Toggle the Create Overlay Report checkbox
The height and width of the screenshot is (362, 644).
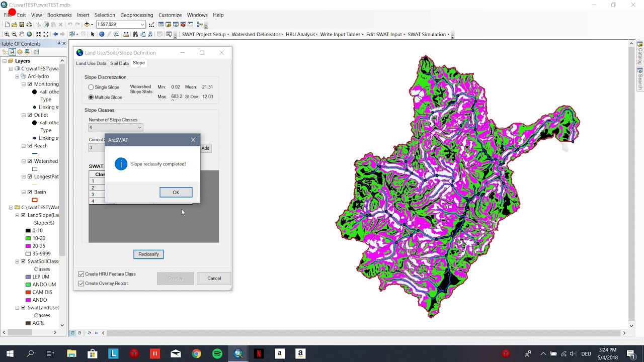(x=81, y=284)
